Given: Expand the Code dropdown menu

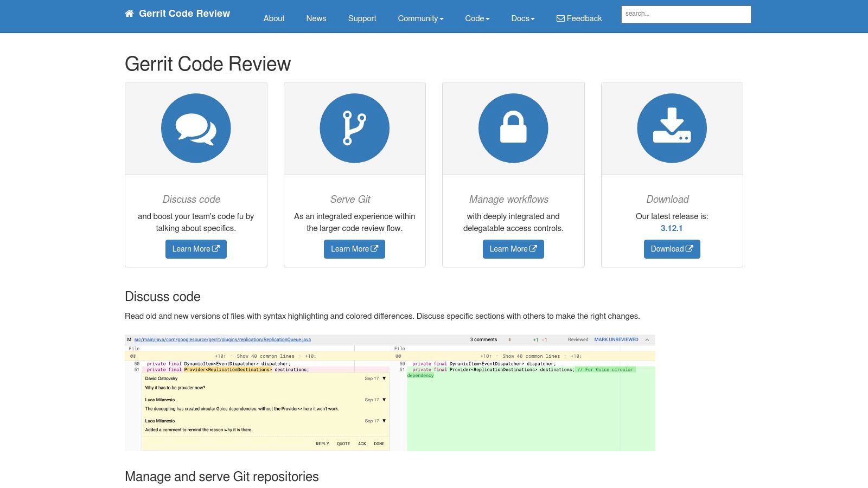Looking at the screenshot, I should (x=477, y=18).
